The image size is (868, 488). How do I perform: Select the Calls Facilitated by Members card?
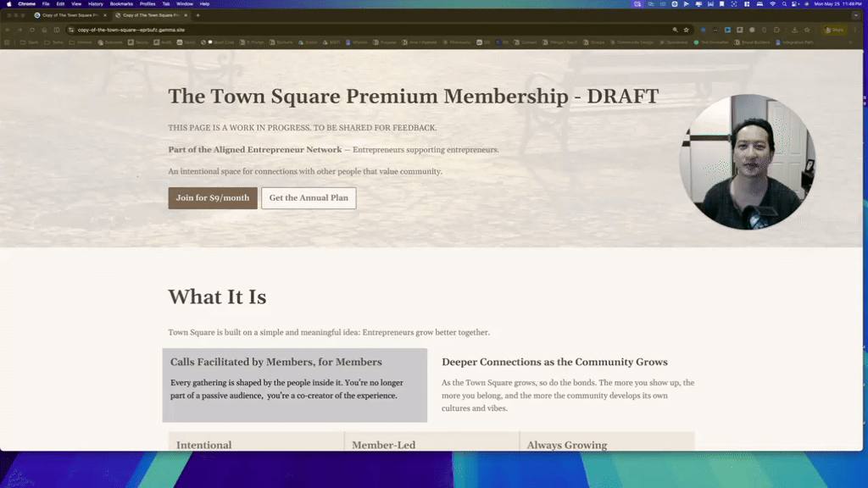[x=294, y=385]
